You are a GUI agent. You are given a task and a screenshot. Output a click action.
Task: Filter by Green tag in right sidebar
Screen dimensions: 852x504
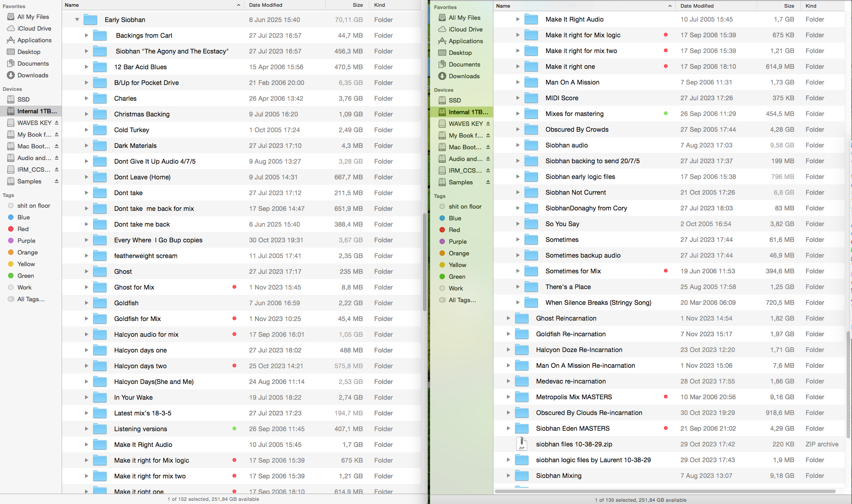point(457,277)
